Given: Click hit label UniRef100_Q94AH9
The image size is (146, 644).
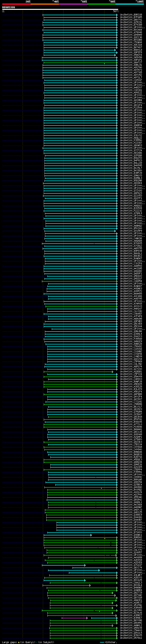Looking at the screenshot, I should [131, 35].
